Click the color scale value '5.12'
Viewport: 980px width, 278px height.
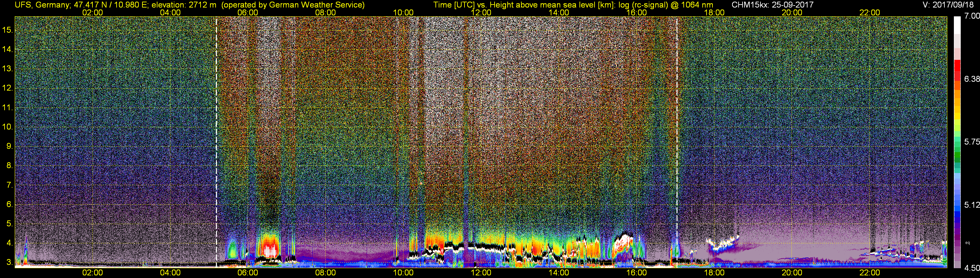[972, 205]
